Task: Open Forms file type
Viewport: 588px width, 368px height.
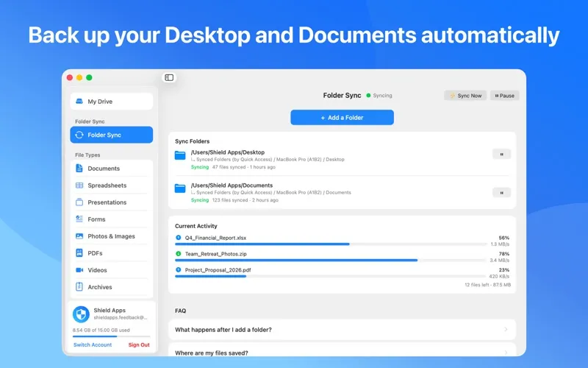Action: pyautogui.click(x=112, y=219)
